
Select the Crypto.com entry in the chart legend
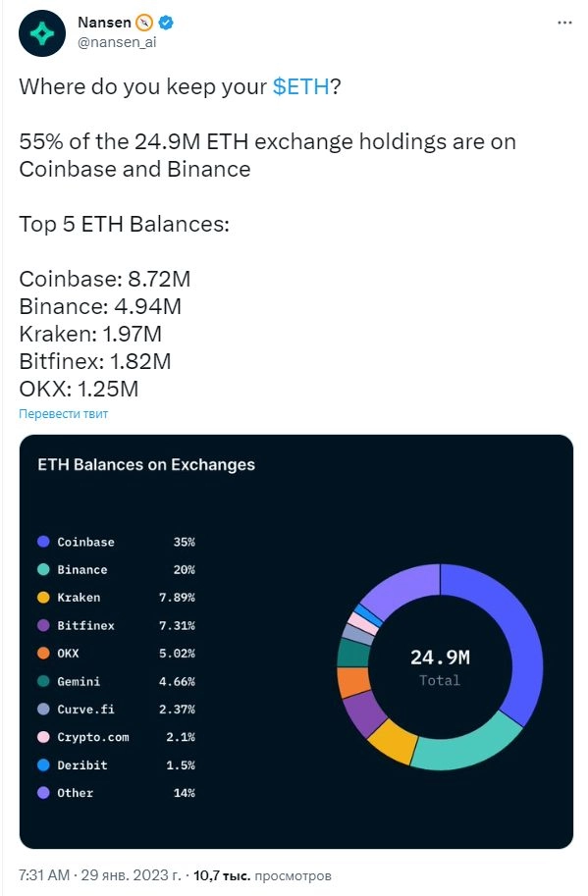click(92, 737)
